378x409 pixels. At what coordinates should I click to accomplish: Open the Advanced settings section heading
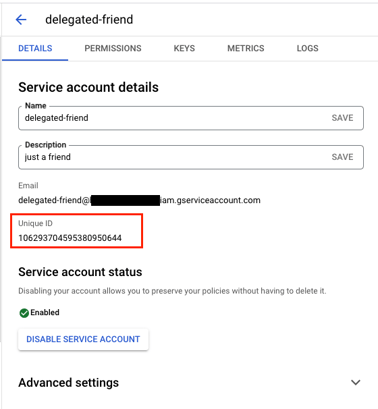point(68,382)
